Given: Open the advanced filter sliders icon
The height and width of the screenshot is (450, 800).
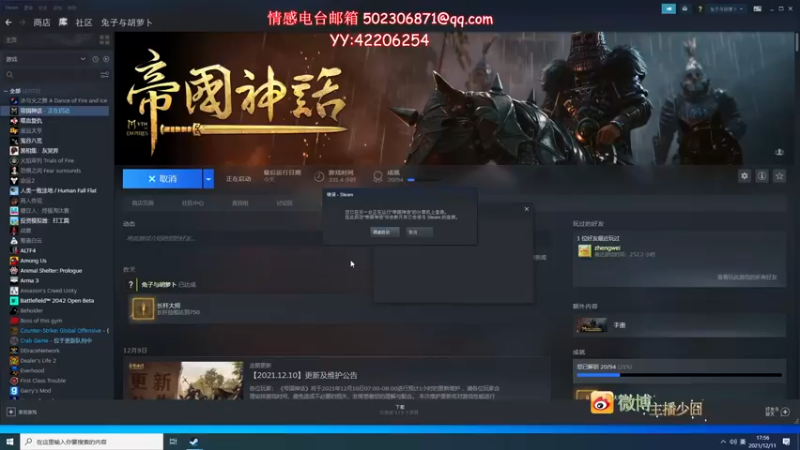Looking at the screenshot, I should tap(105, 75).
